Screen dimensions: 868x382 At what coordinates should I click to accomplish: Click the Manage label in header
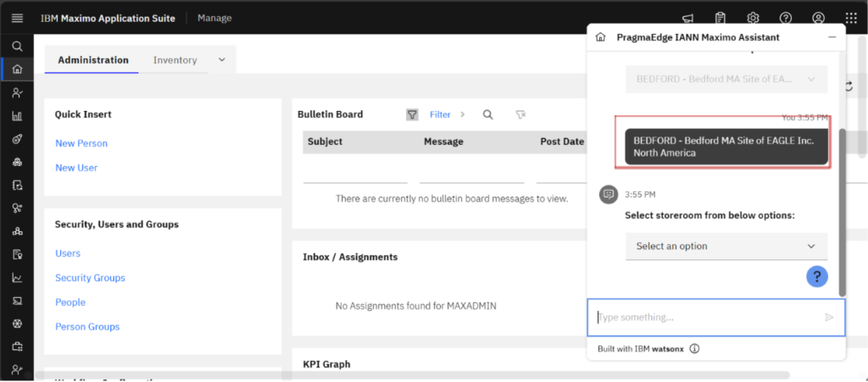214,19
